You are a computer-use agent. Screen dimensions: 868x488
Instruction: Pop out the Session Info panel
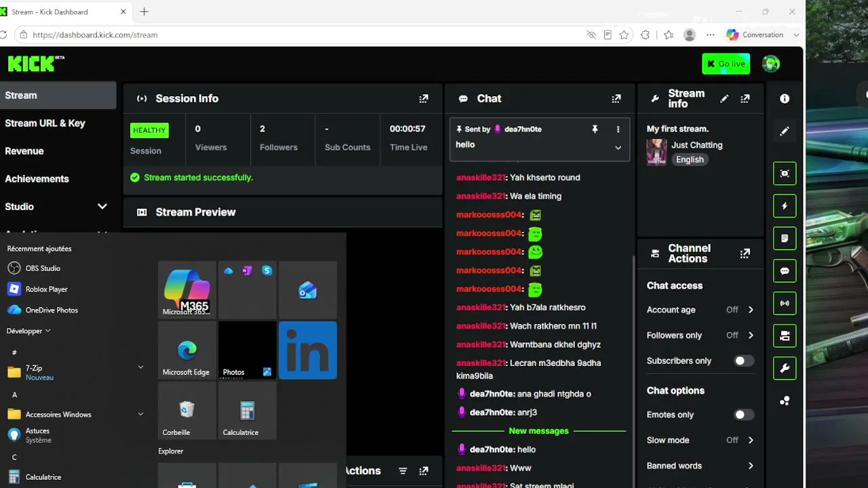424,99
